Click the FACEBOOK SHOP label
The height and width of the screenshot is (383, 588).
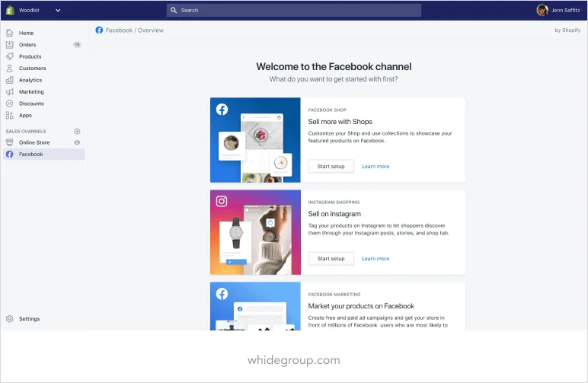(x=327, y=110)
